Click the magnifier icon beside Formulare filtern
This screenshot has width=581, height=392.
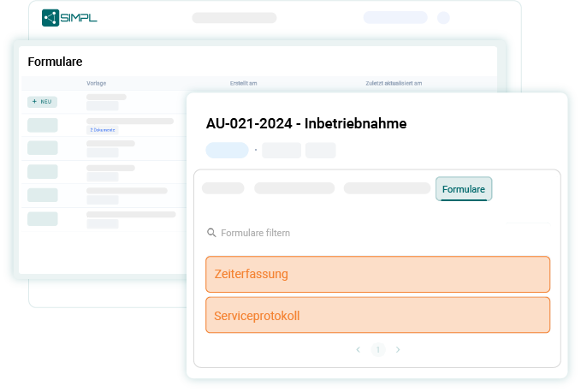(211, 233)
